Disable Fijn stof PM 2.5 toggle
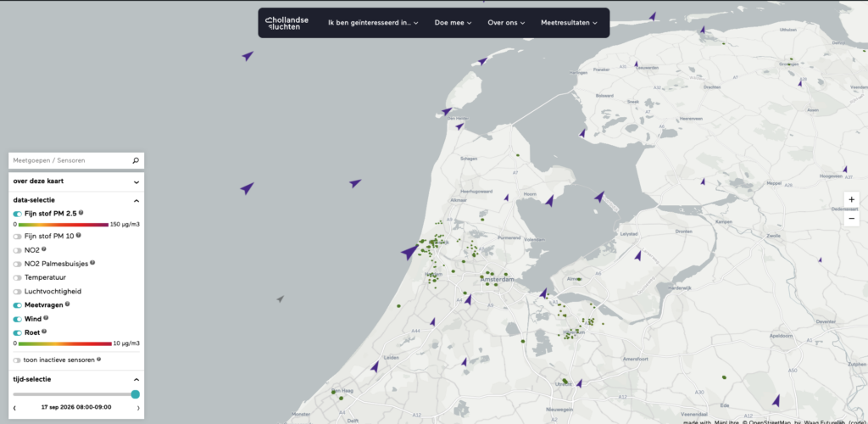 click(x=18, y=214)
